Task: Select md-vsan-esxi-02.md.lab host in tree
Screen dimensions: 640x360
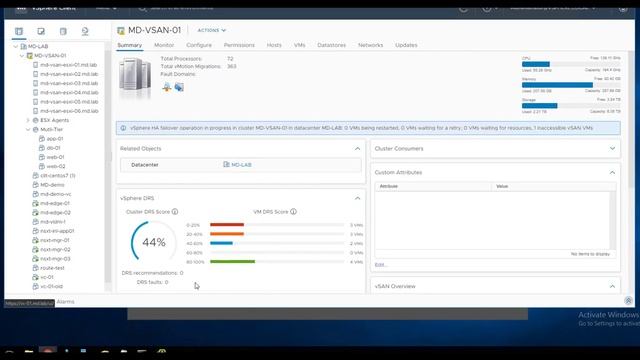Action: (69, 74)
